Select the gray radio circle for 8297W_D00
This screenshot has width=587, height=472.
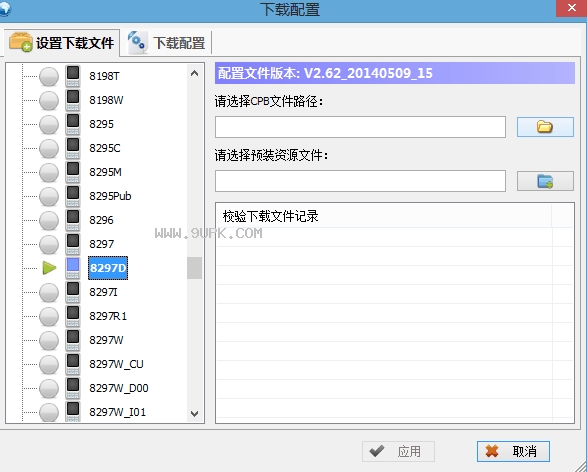click(49, 389)
